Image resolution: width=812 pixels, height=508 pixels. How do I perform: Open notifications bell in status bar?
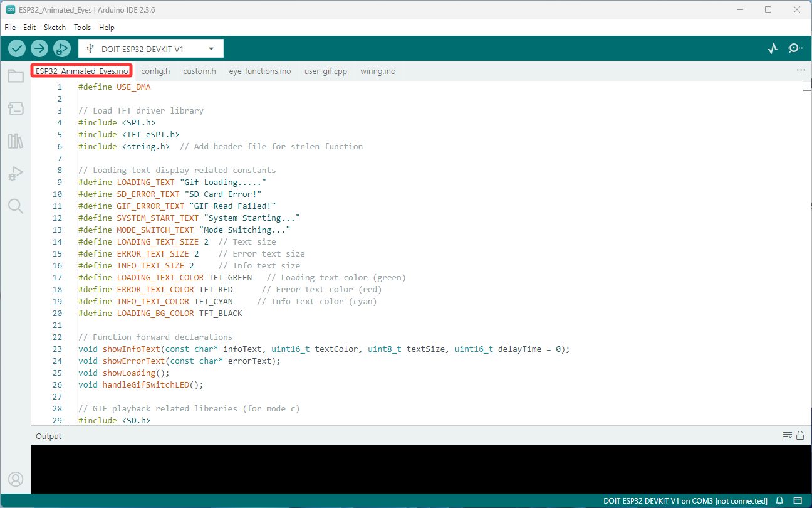(780, 501)
